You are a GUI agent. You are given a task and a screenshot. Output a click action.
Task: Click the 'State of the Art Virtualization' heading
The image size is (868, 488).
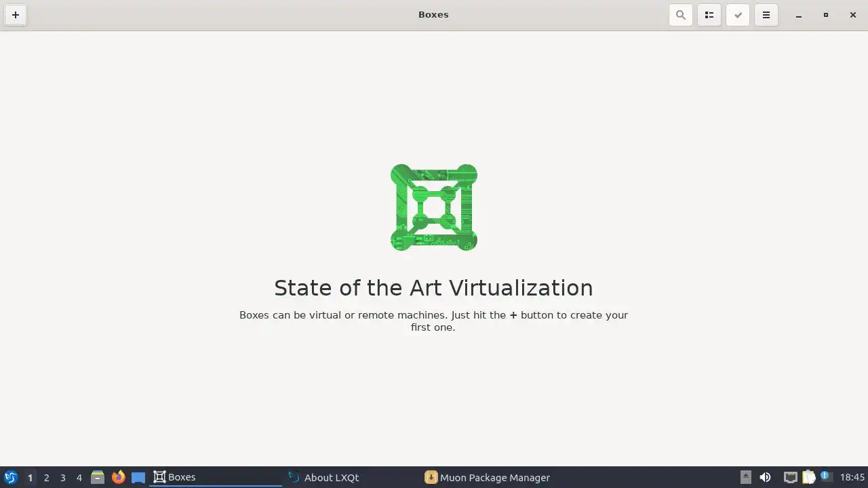pyautogui.click(x=433, y=288)
